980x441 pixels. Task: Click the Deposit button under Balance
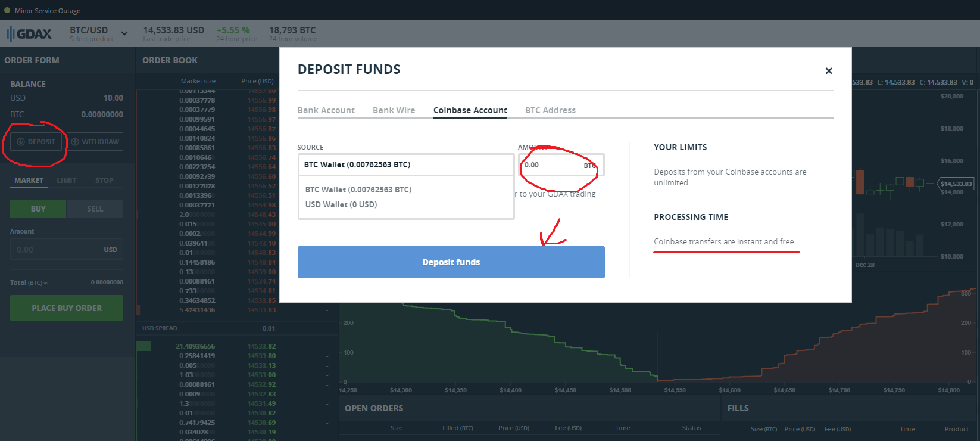[x=36, y=142]
